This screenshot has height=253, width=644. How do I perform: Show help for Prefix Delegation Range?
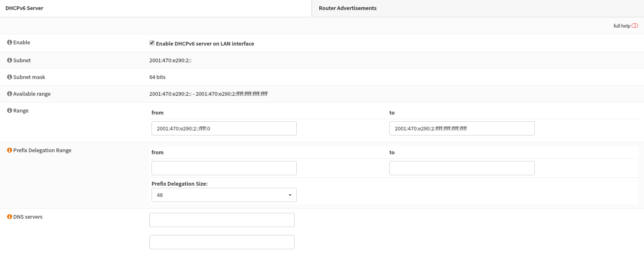10,151
